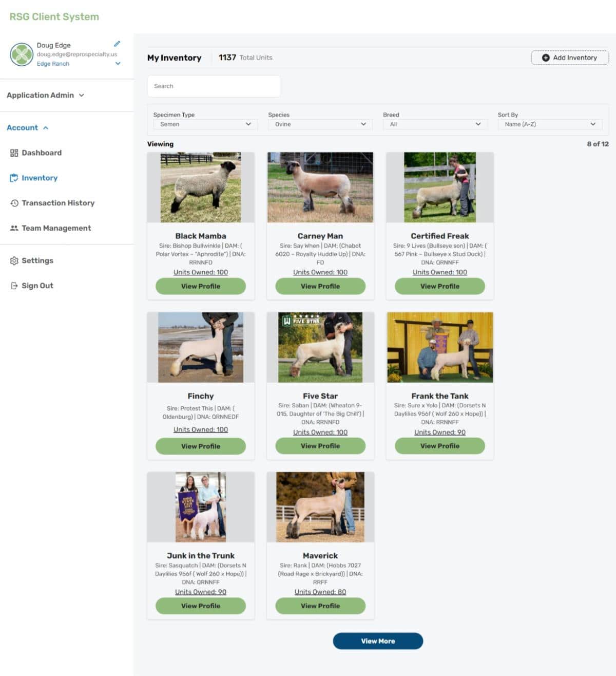Click the Transaction History clock icon
Screen dimensions: 616x676
(14, 203)
